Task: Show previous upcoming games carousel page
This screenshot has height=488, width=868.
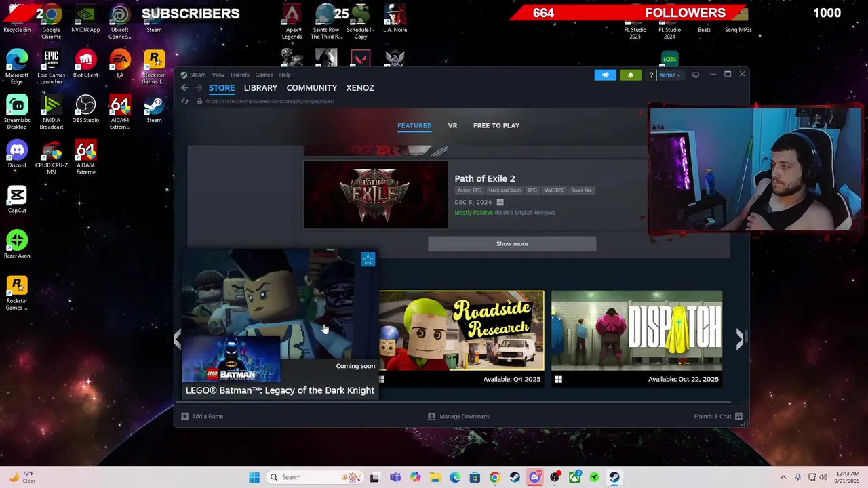Action: coord(178,339)
